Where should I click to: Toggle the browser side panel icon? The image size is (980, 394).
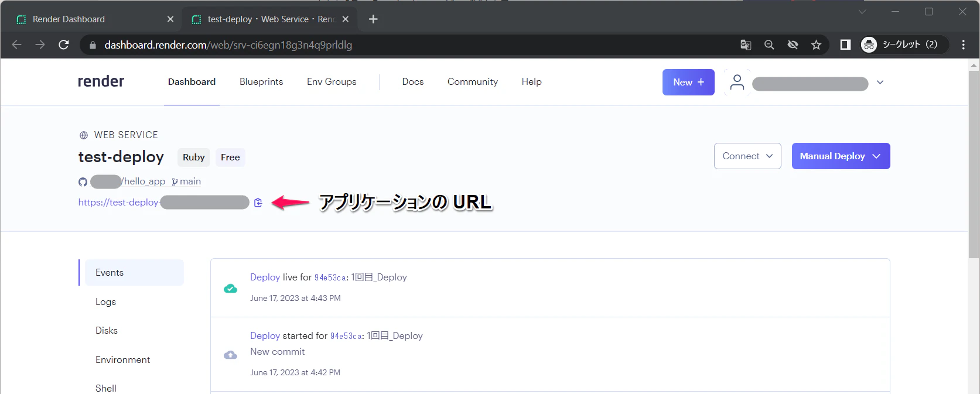click(x=845, y=45)
